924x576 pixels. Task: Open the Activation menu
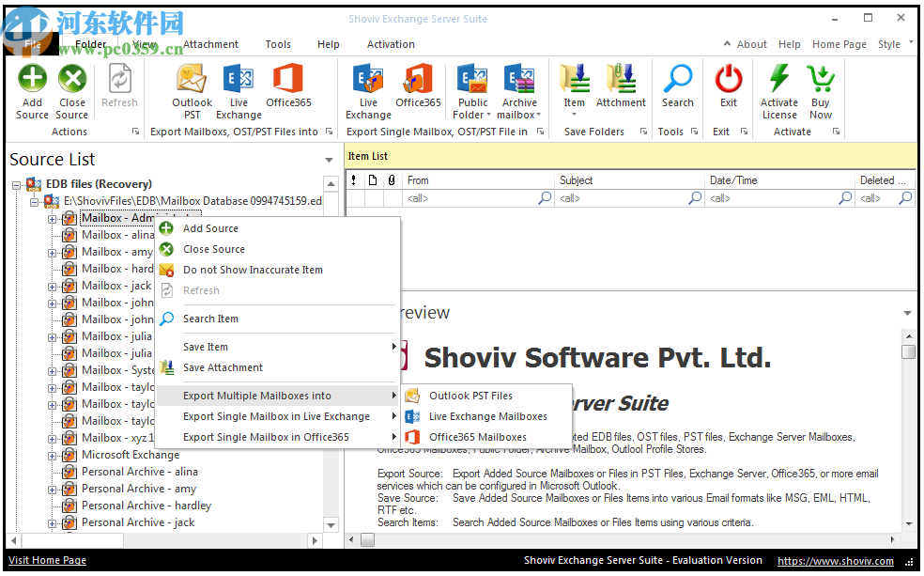391,43
